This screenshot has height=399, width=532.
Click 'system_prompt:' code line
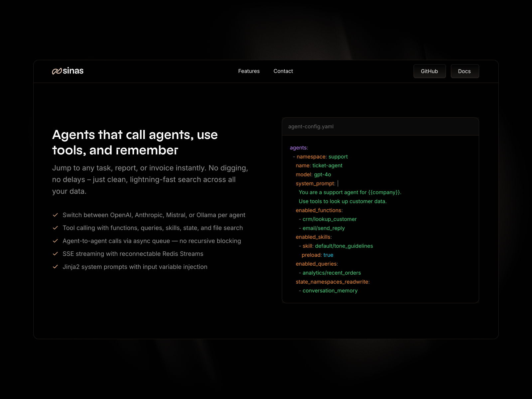317,184
